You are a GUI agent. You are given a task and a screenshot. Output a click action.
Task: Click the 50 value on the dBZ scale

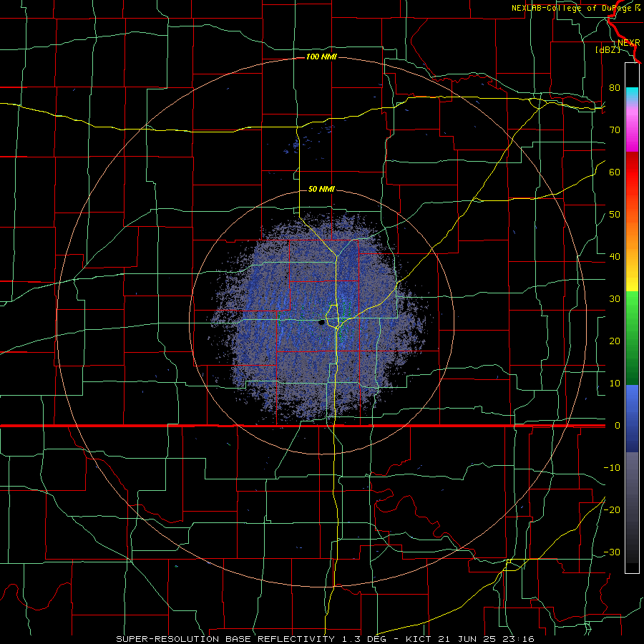click(x=615, y=215)
